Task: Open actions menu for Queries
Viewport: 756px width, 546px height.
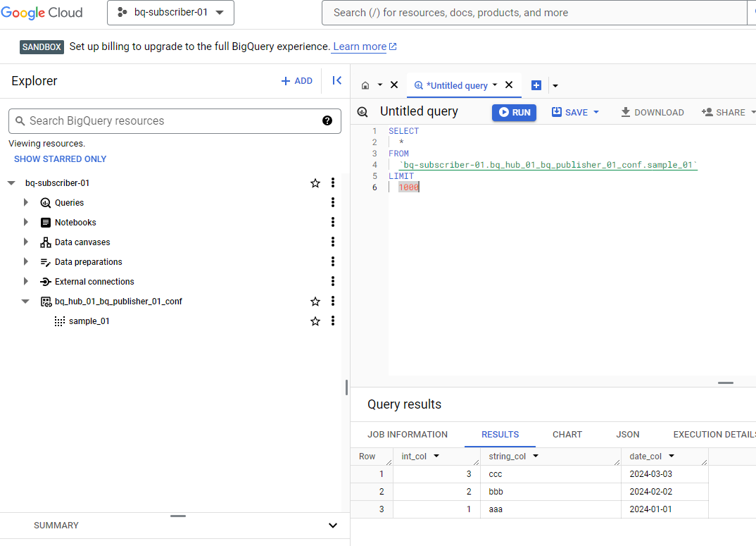Action: click(x=333, y=203)
